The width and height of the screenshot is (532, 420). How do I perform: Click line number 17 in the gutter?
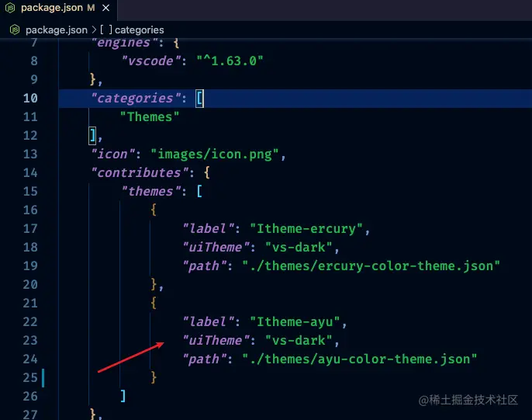[x=30, y=228]
